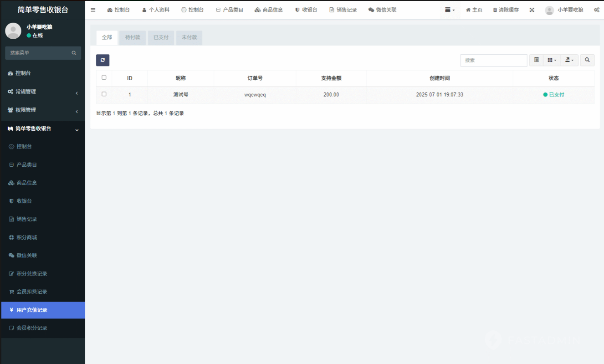The height and width of the screenshot is (364, 604).
Task: Click the hamburger sidebar toggle icon
Action: (x=93, y=10)
